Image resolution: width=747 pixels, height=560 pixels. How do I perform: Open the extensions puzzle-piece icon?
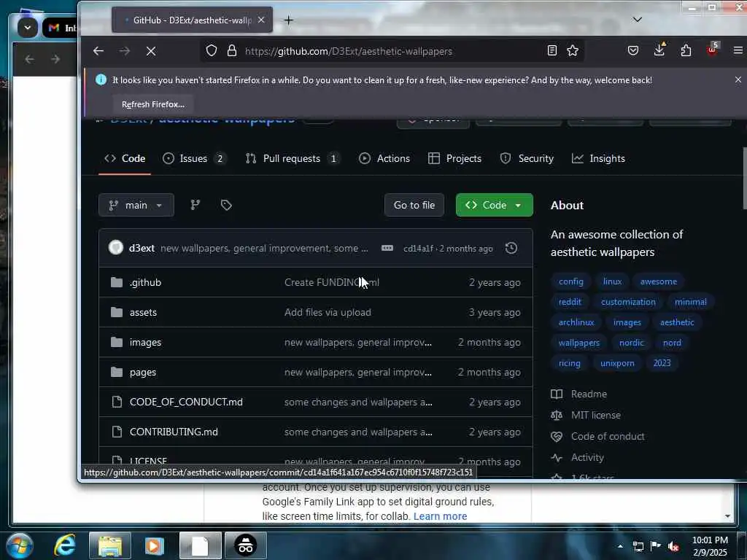click(x=686, y=50)
